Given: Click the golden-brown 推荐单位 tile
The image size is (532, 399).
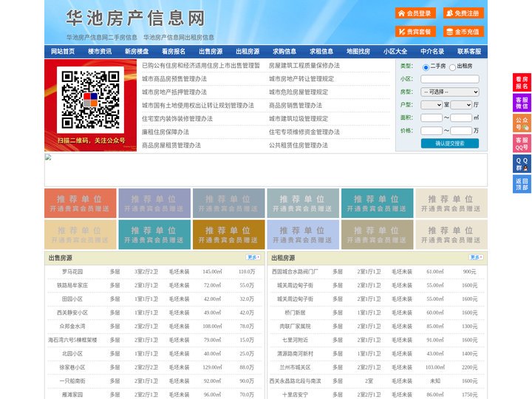Looking at the screenshot, I should tap(228, 234).
